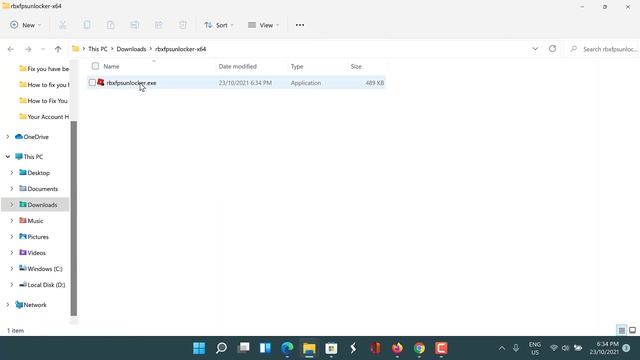Switch to the Details view layout icon

pos(621,330)
